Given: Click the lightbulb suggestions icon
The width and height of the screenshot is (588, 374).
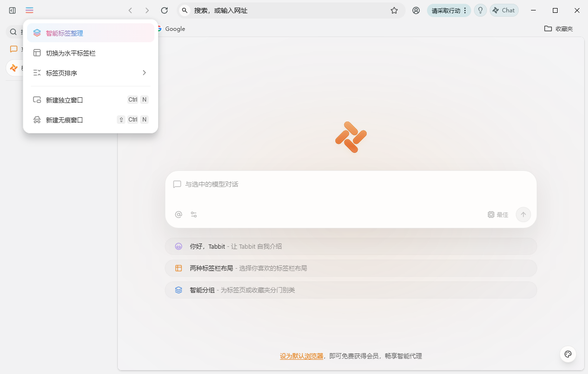Looking at the screenshot, I should coord(480,10).
